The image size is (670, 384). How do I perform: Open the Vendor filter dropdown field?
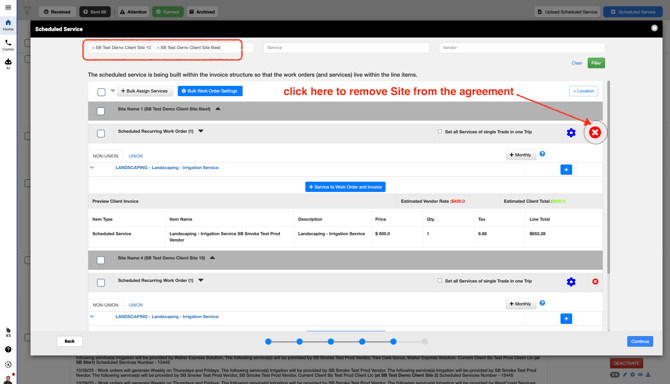(522, 47)
